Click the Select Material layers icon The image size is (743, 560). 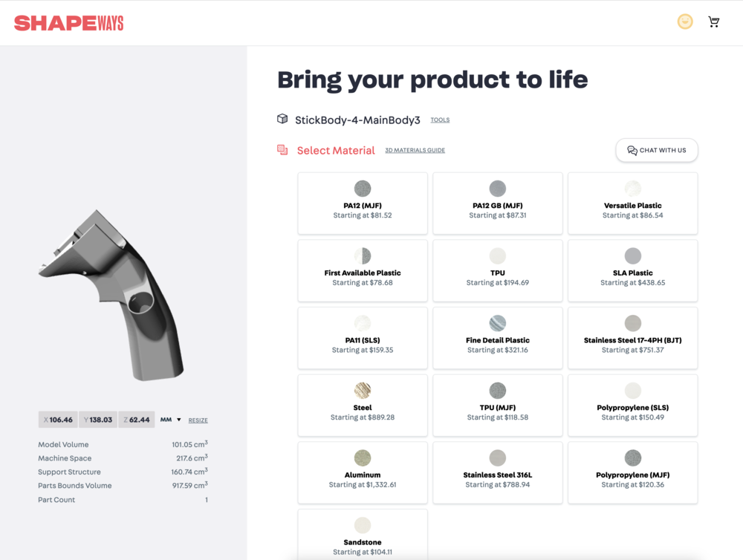(x=282, y=150)
